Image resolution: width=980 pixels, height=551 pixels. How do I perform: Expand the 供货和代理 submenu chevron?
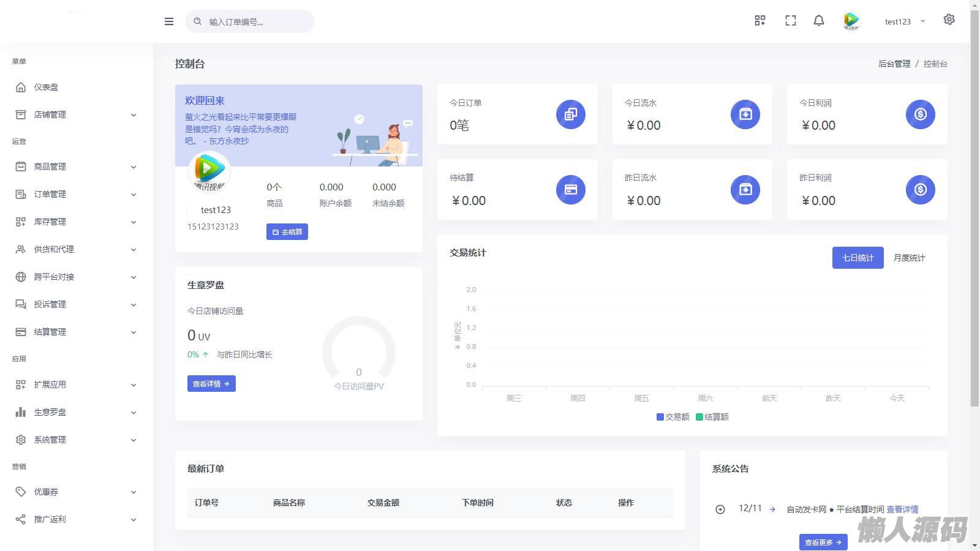point(134,250)
